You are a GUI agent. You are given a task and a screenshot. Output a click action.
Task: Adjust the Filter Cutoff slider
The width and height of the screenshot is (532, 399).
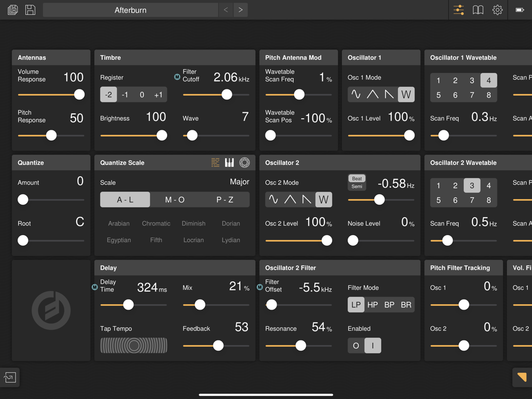point(216,95)
